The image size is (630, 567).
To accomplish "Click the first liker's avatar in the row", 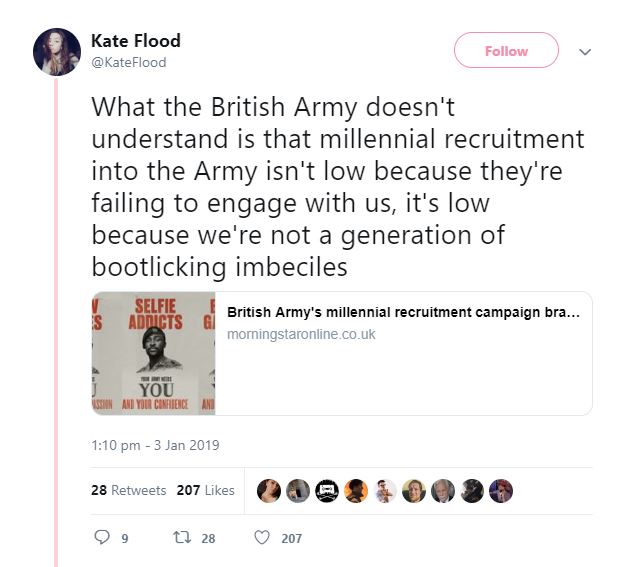I will (269, 490).
